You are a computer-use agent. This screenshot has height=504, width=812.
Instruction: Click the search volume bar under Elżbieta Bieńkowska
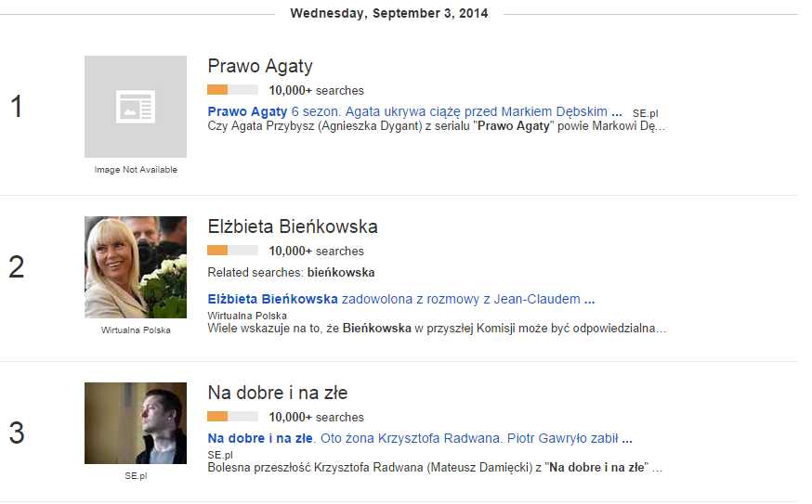coord(232,251)
